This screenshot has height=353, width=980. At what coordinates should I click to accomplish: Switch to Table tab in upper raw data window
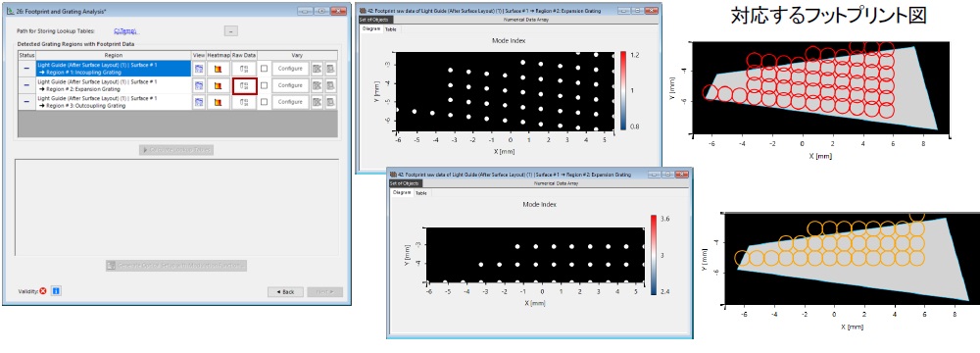pyautogui.click(x=390, y=29)
